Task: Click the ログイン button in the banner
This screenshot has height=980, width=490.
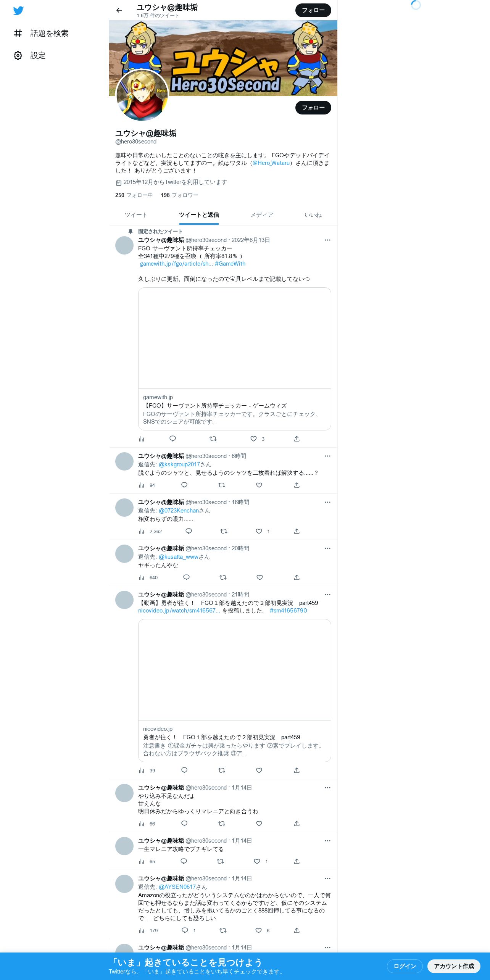Action: (x=405, y=966)
